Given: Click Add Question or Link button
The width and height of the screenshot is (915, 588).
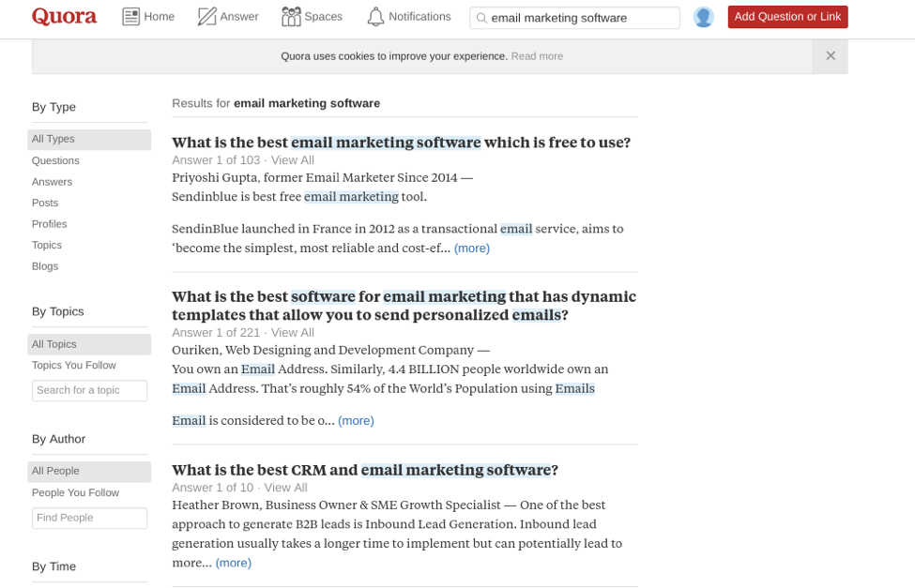Looking at the screenshot, I should [x=787, y=17].
